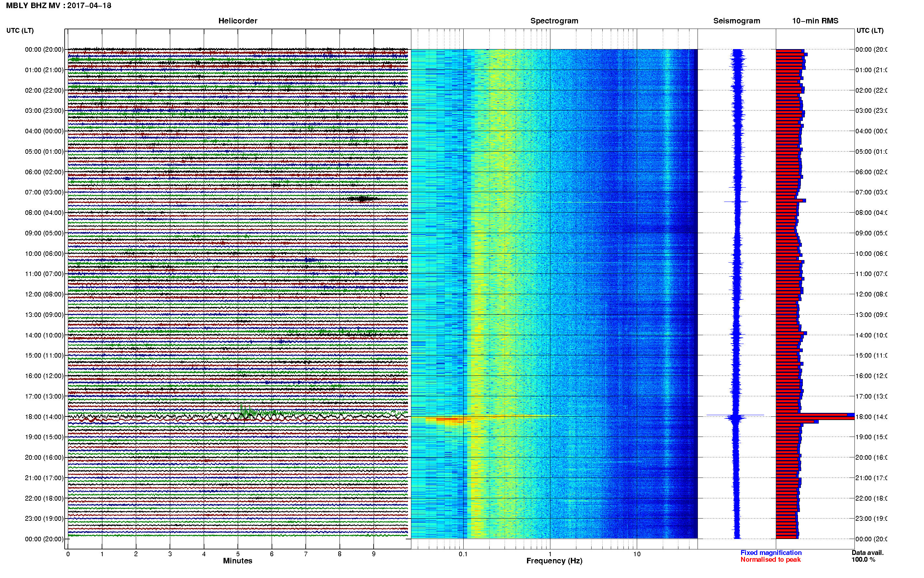Click the 'Frequency (Hz)' axis label
This screenshot has width=924, height=578.
[x=554, y=561]
